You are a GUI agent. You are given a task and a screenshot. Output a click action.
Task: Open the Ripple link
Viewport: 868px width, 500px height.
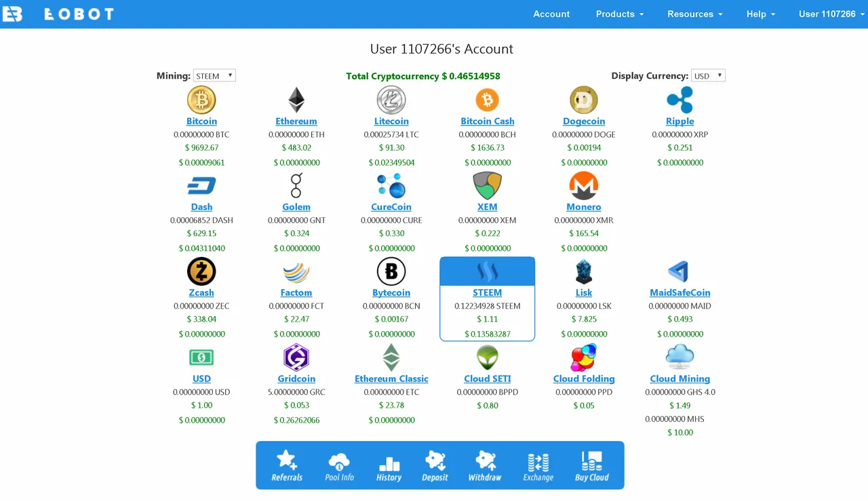tap(679, 121)
